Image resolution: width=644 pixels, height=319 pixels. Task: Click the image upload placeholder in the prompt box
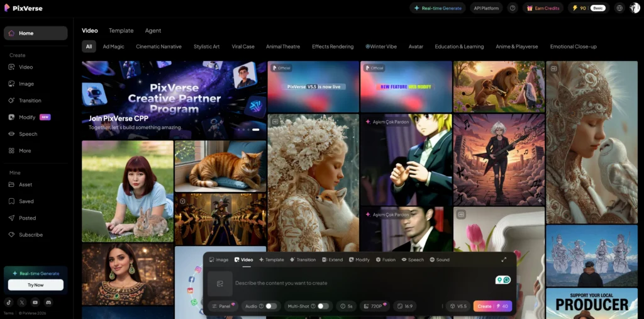tap(219, 284)
